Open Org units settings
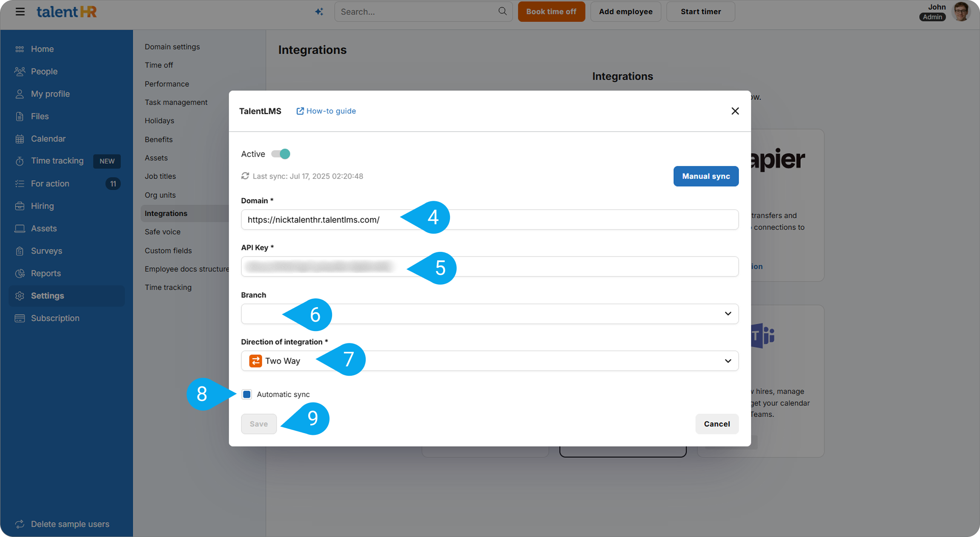980x537 pixels. 160,195
